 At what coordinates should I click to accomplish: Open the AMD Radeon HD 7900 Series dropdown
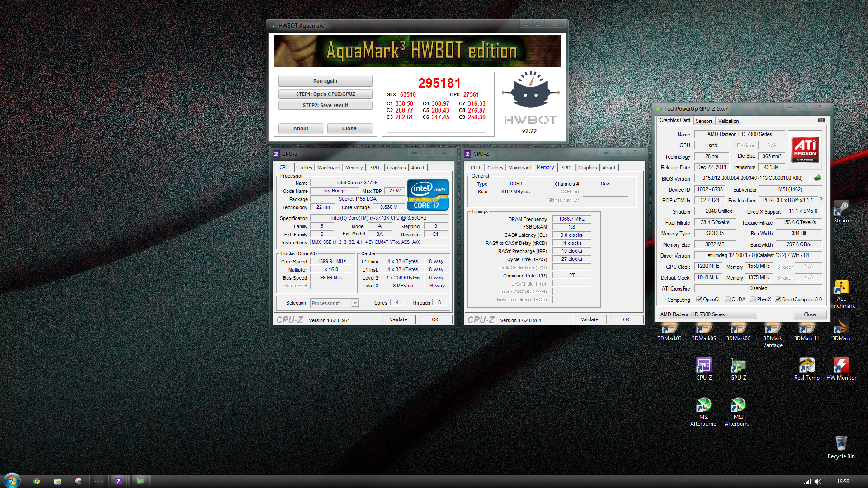click(707, 314)
